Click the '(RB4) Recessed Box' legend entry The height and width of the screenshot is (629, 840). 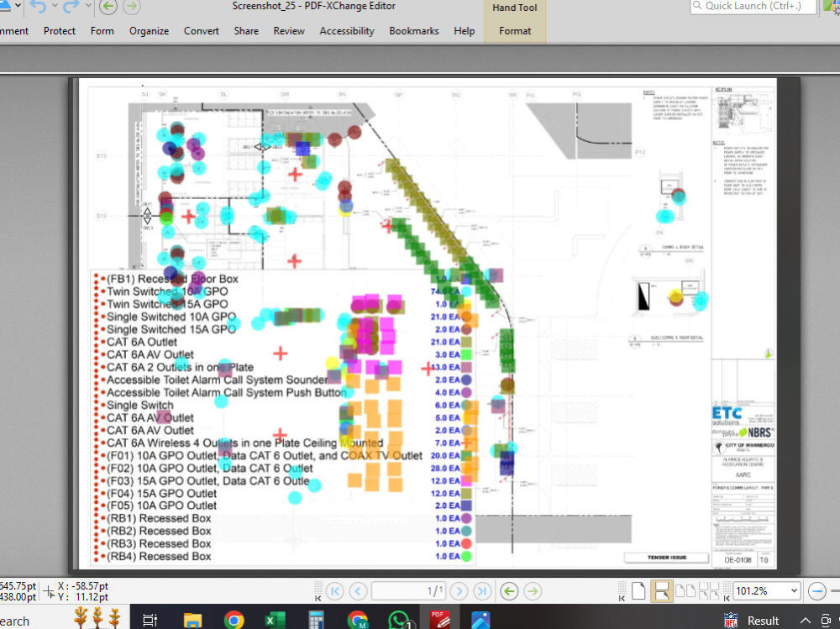(159, 556)
